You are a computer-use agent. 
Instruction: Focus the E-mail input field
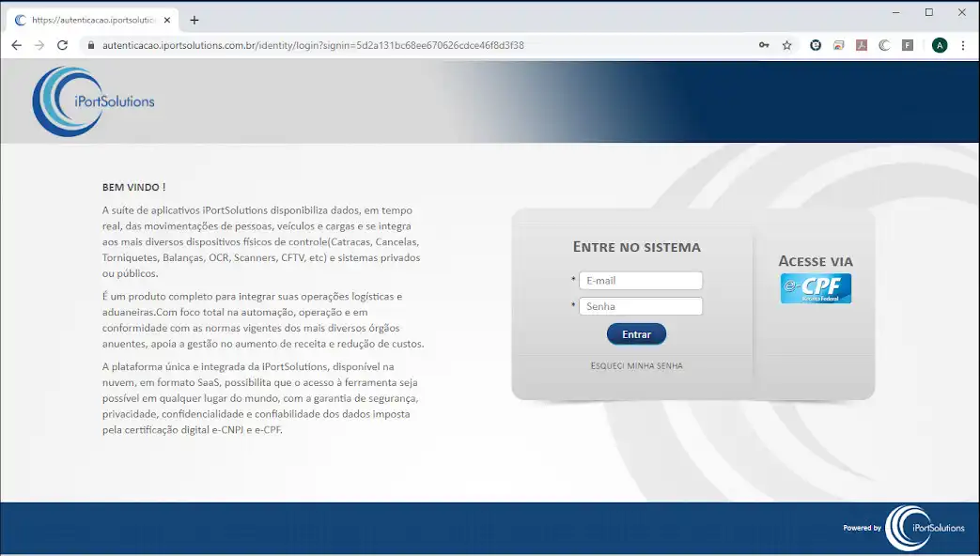point(641,281)
